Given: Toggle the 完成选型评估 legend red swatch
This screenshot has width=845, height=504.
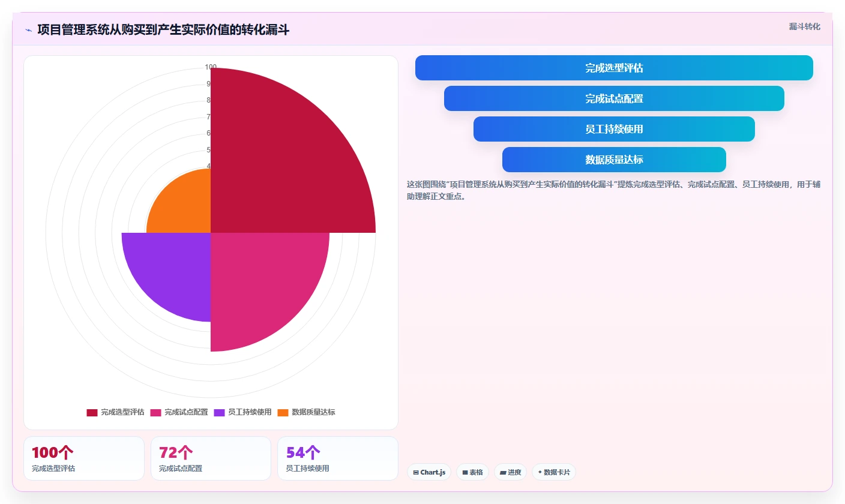Looking at the screenshot, I should click(x=92, y=413).
